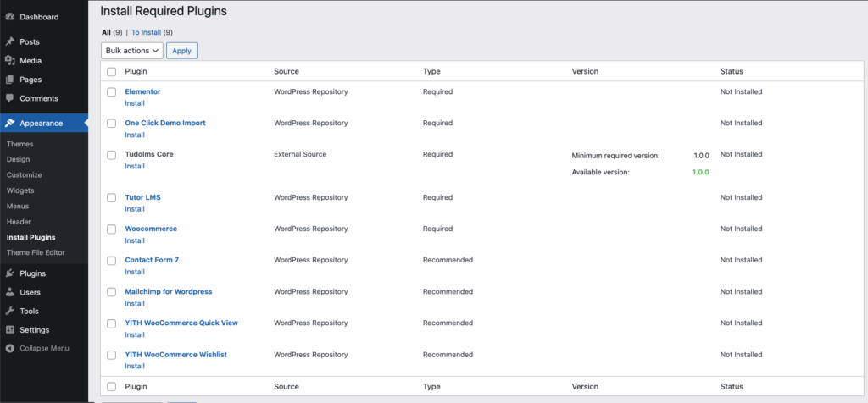Click the Pages icon in sidebar
Viewport: 868px width, 403px height.
coord(10,80)
